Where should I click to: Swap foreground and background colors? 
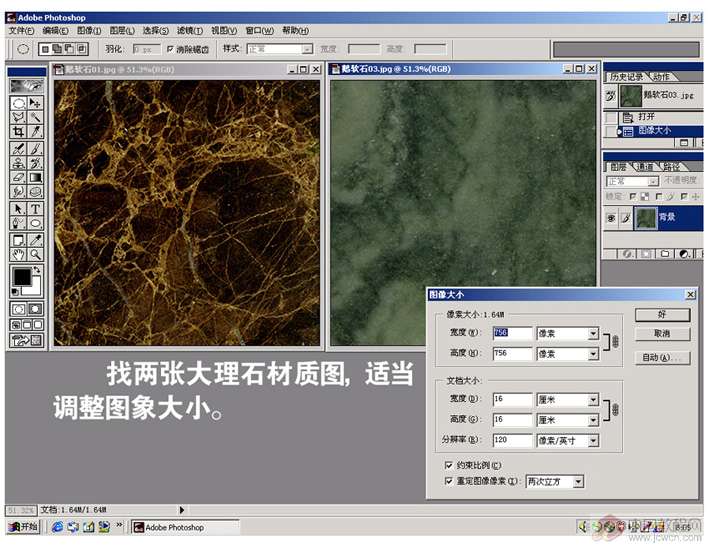pos(37,270)
